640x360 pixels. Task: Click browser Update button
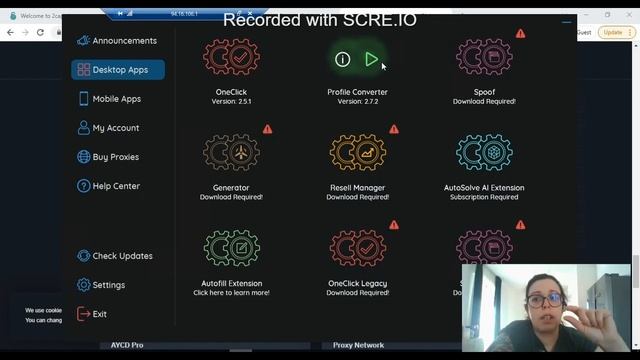pyautogui.click(x=616, y=32)
